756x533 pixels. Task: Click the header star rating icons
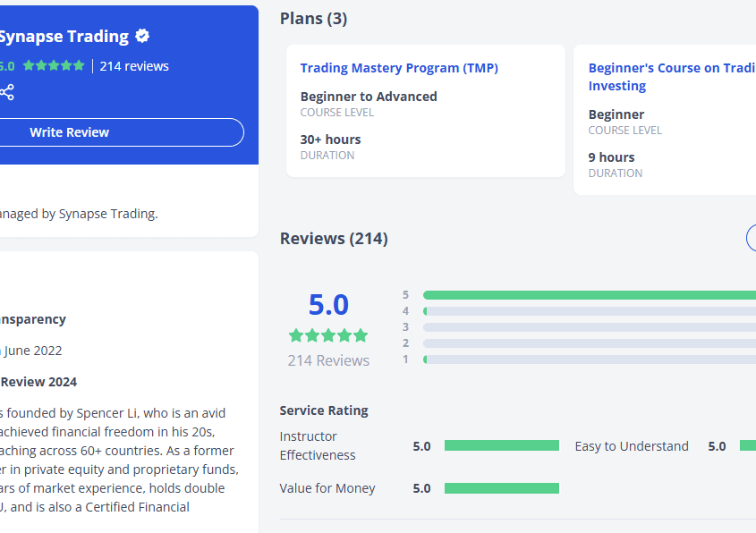(54, 66)
